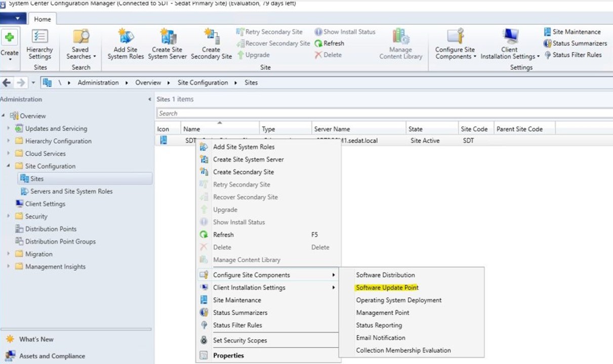Open Configure Site Components ribbon dropdown
613x364 pixels.
click(456, 44)
